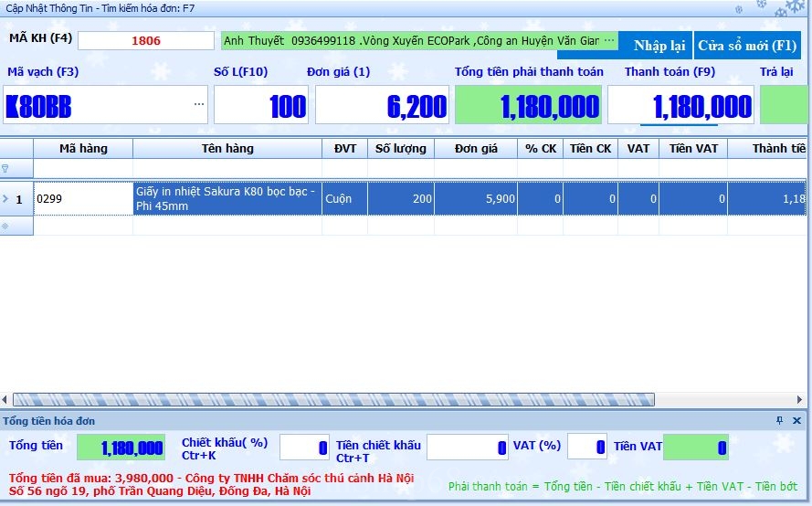Viewport: 812px width, 506px height.
Task: Click the filter row funnel icon
Action: [5, 169]
